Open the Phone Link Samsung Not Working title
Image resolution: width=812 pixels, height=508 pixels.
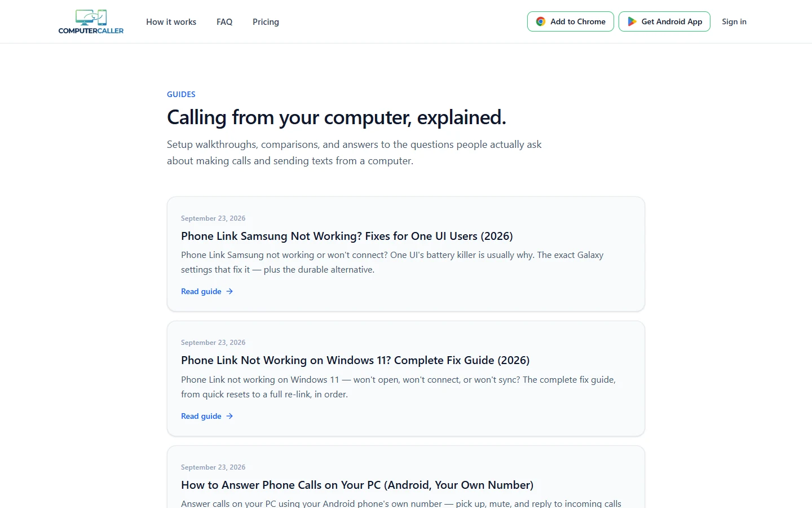tap(347, 236)
